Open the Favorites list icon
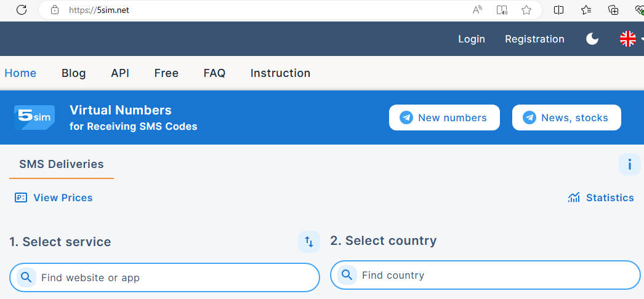644x299 pixels. (x=586, y=10)
